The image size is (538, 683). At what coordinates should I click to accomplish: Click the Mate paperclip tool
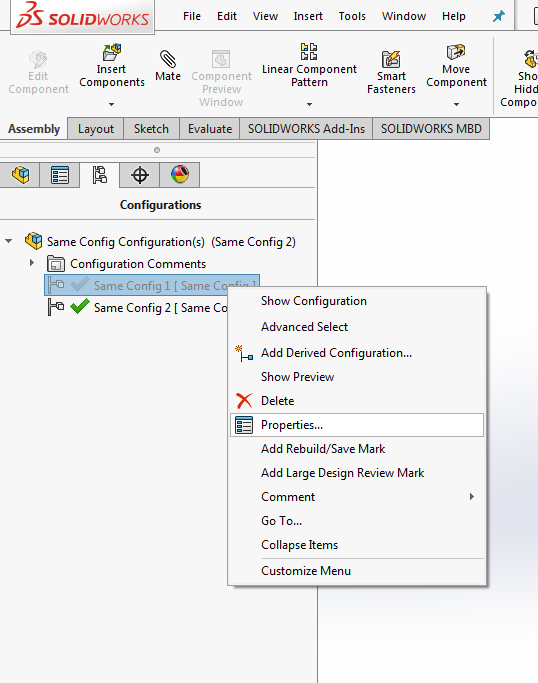click(168, 65)
